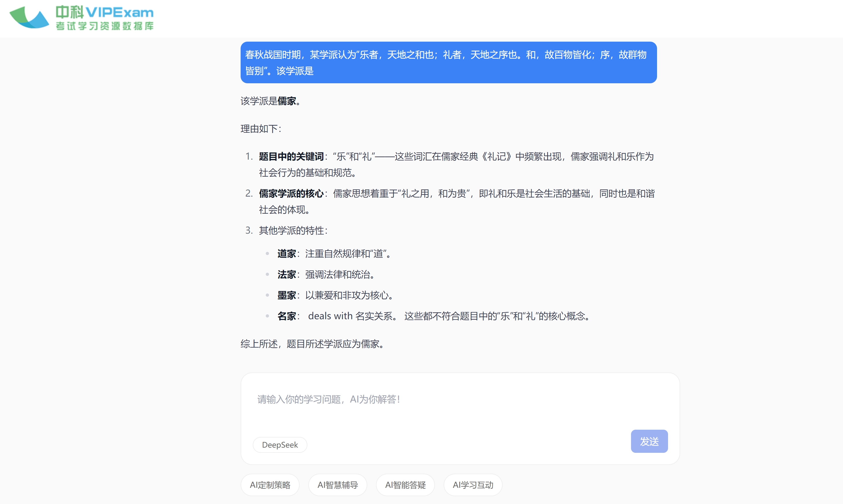
Task: Click the 儒家学派的核心 heading
Action: tap(291, 193)
